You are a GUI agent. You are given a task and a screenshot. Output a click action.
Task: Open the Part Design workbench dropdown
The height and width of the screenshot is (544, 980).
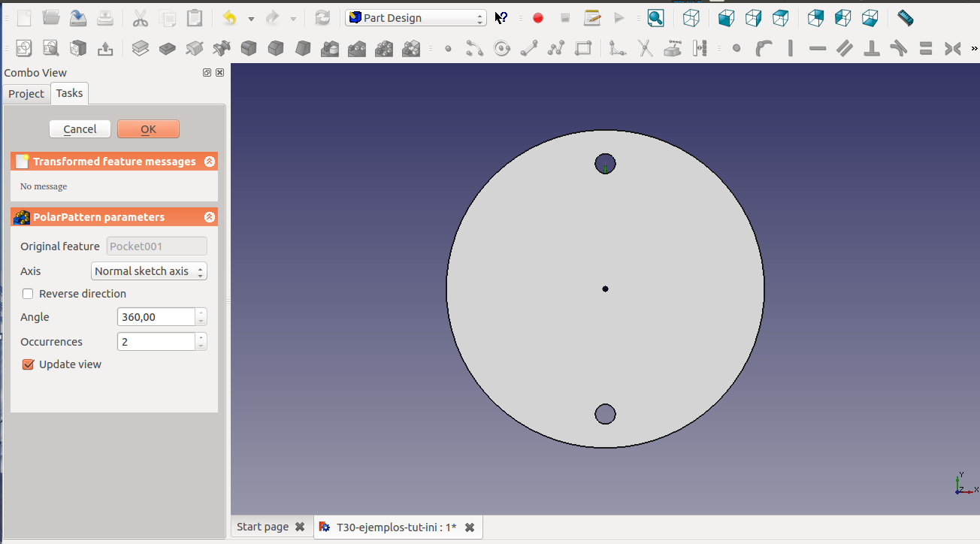416,18
